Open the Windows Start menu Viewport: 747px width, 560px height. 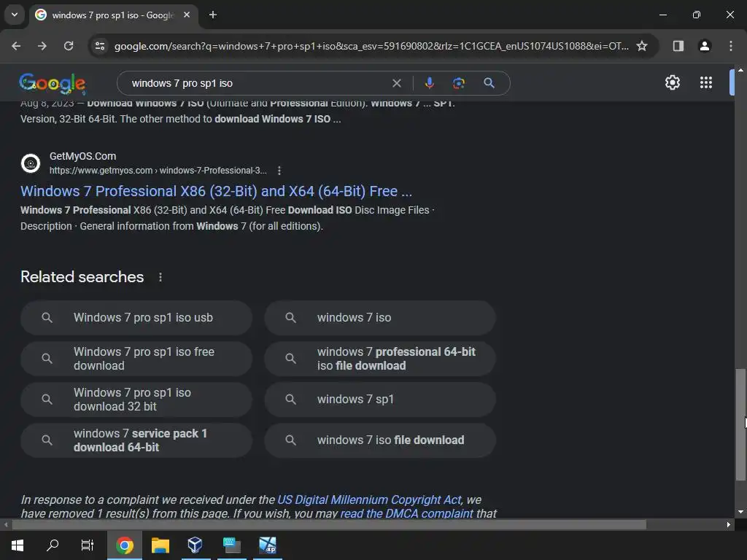18,545
